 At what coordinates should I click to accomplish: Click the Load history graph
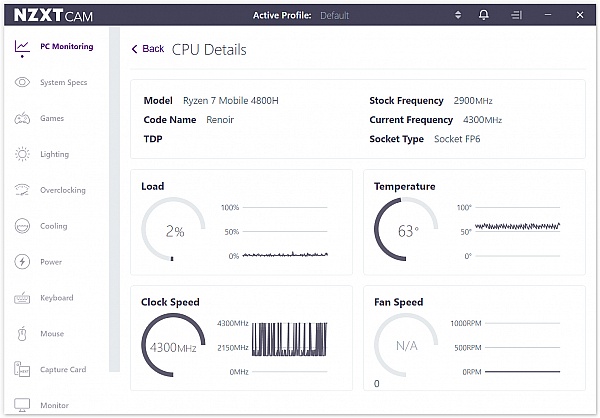tap(285, 232)
